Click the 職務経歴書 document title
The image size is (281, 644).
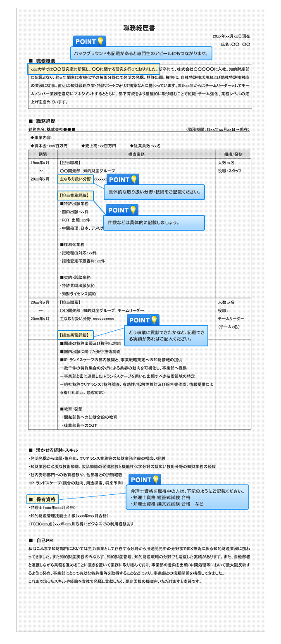click(139, 28)
